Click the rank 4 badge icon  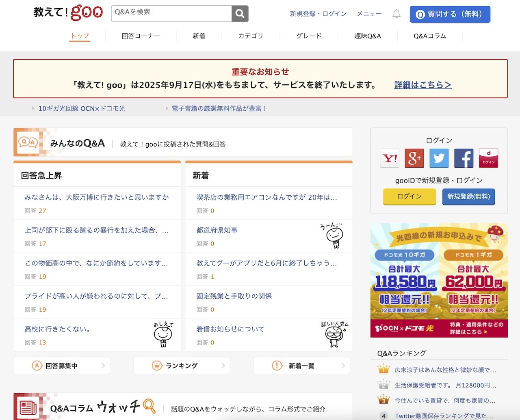(383, 416)
